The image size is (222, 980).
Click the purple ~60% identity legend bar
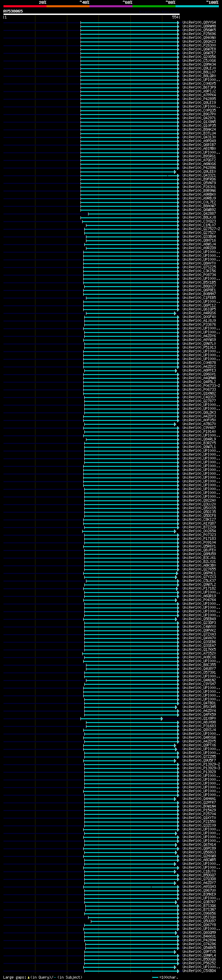[x=111, y=6]
